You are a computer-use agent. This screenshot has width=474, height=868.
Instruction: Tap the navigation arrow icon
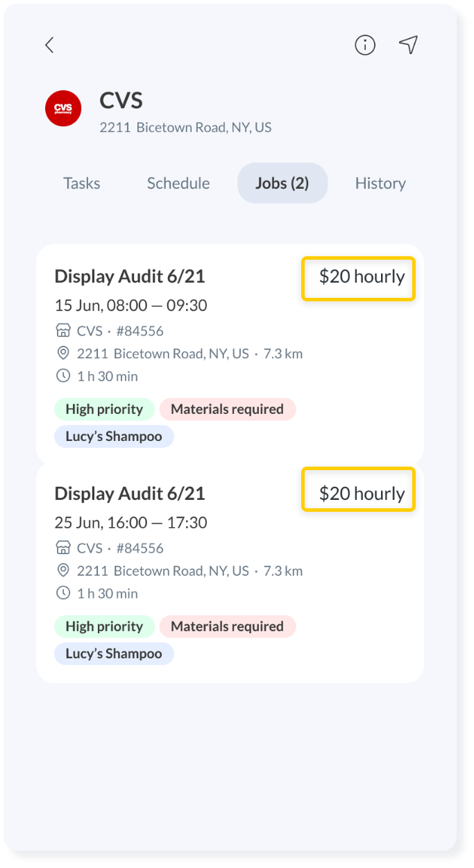[x=409, y=45]
